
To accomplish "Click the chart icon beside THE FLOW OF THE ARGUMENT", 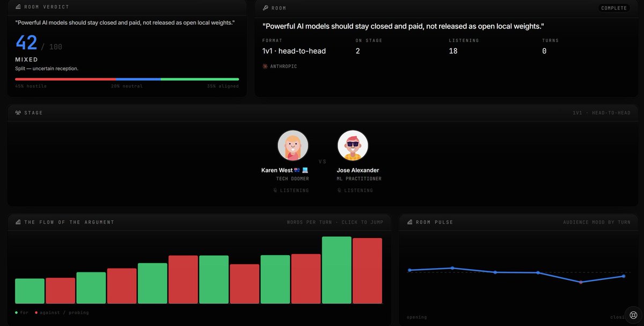I will click(x=18, y=222).
